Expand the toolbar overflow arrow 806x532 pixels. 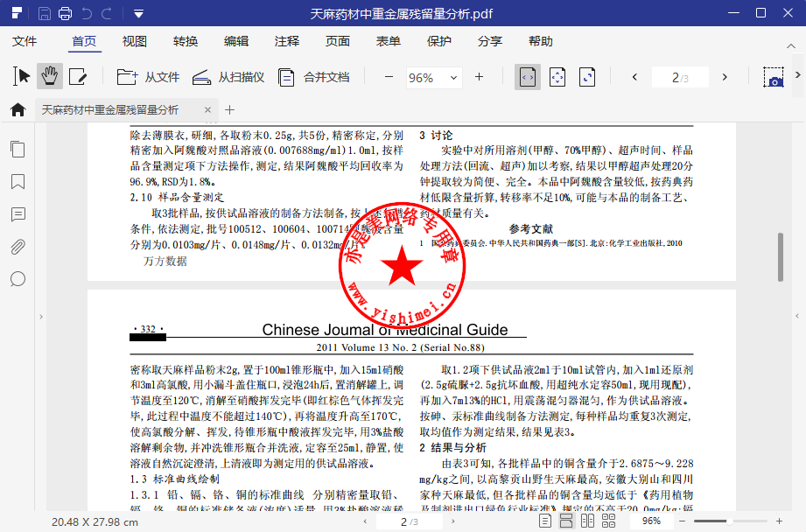tap(798, 75)
